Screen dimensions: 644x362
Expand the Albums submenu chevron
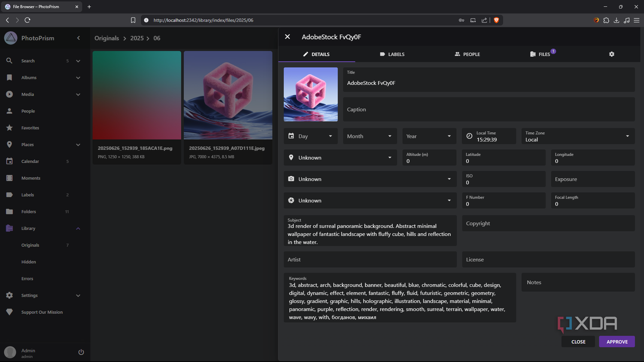click(x=78, y=78)
